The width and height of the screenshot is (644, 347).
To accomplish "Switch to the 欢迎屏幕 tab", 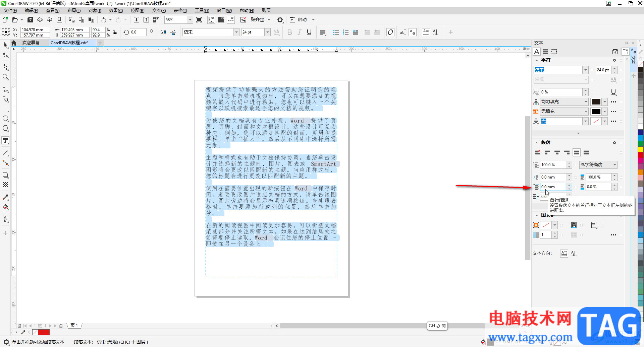I will tap(31, 43).
